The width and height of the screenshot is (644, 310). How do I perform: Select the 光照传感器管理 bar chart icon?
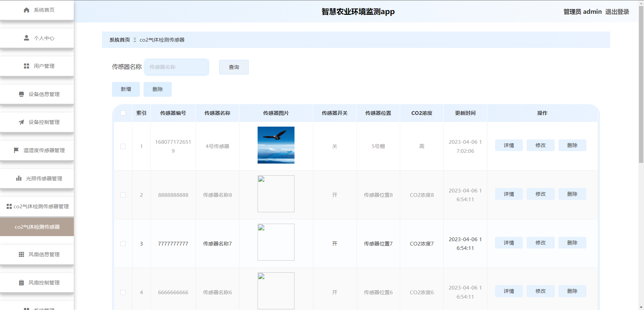(18, 178)
